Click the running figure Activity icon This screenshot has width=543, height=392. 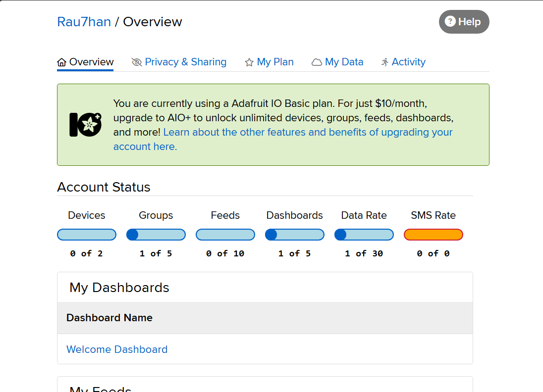[x=385, y=62]
